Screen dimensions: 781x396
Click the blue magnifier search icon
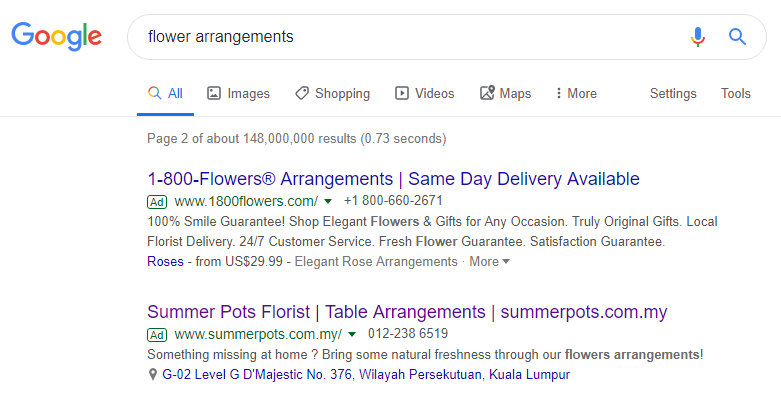737,37
